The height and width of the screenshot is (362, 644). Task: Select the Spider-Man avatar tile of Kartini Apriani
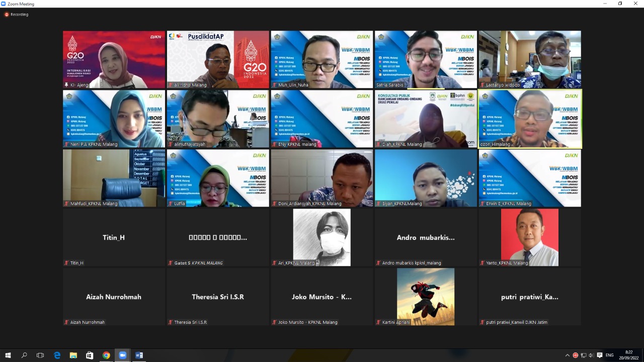pyautogui.click(x=426, y=296)
